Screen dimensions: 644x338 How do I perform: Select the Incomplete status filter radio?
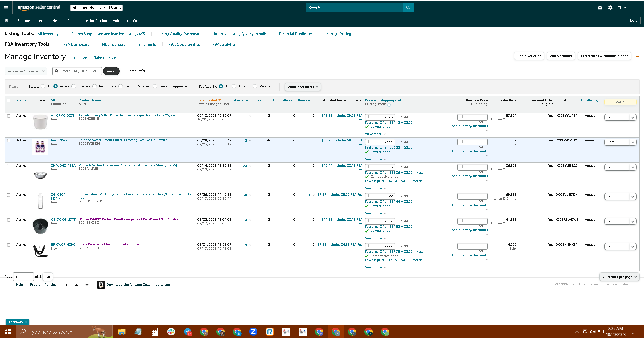tap(95, 86)
